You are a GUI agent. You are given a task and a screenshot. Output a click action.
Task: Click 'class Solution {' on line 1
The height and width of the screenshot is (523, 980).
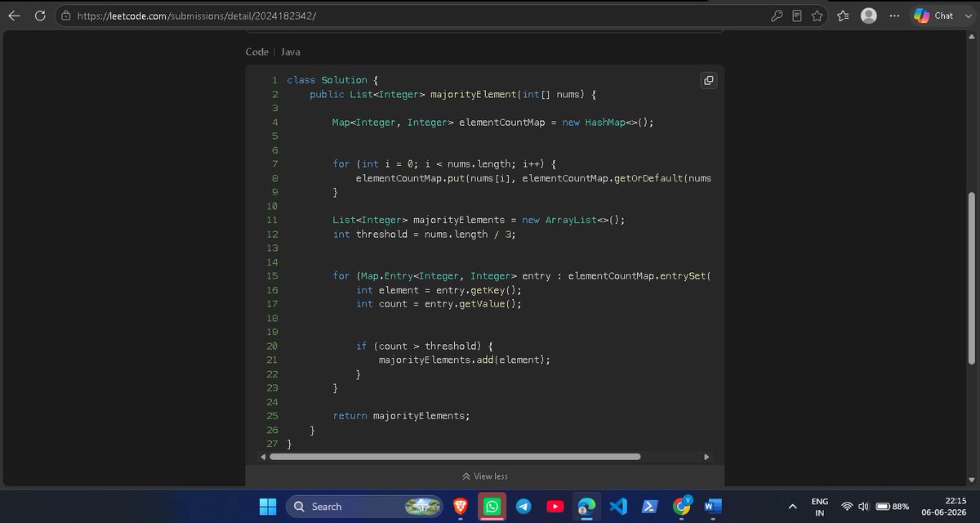pyautogui.click(x=332, y=80)
